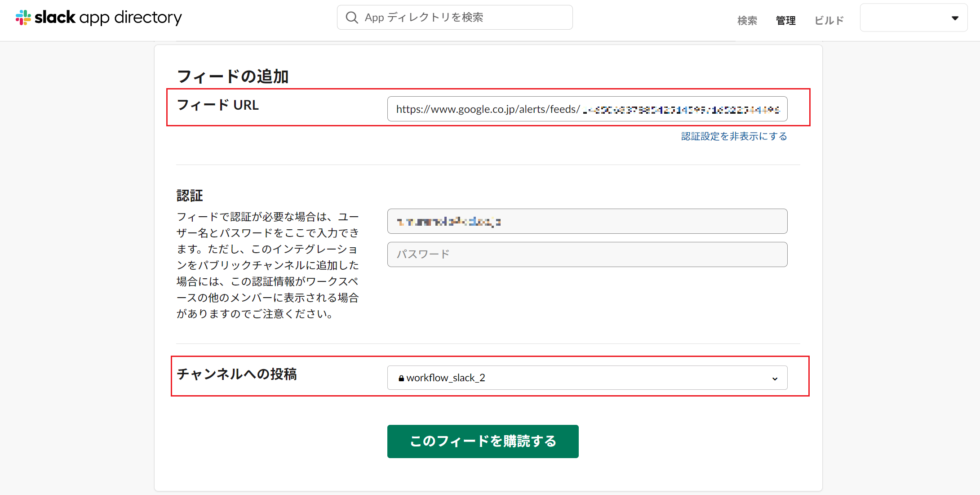Open the 管理 menu item
The width and height of the screenshot is (980, 495).
tap(786, 21)
